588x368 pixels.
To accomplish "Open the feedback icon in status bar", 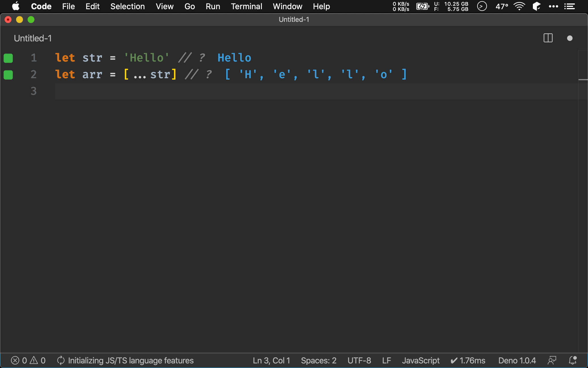I will (x=552, y=361).
